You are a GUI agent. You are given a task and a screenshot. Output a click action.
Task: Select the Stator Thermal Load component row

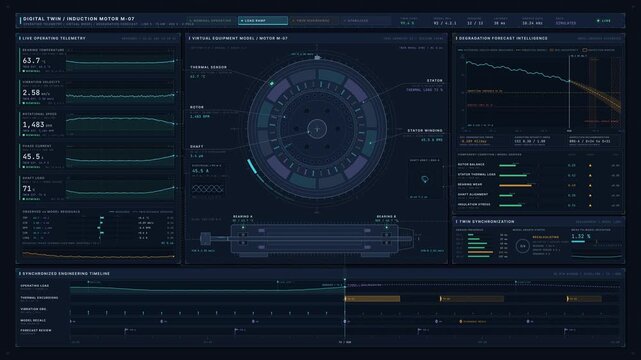539,175
